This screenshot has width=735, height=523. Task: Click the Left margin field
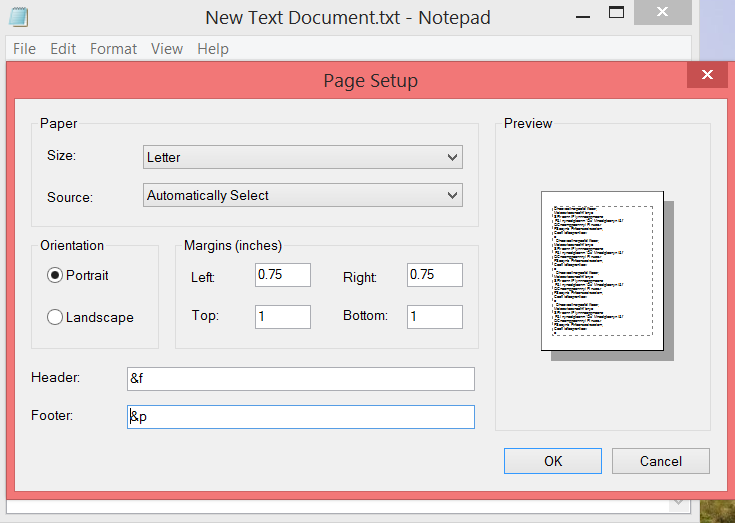pos(282,275)
